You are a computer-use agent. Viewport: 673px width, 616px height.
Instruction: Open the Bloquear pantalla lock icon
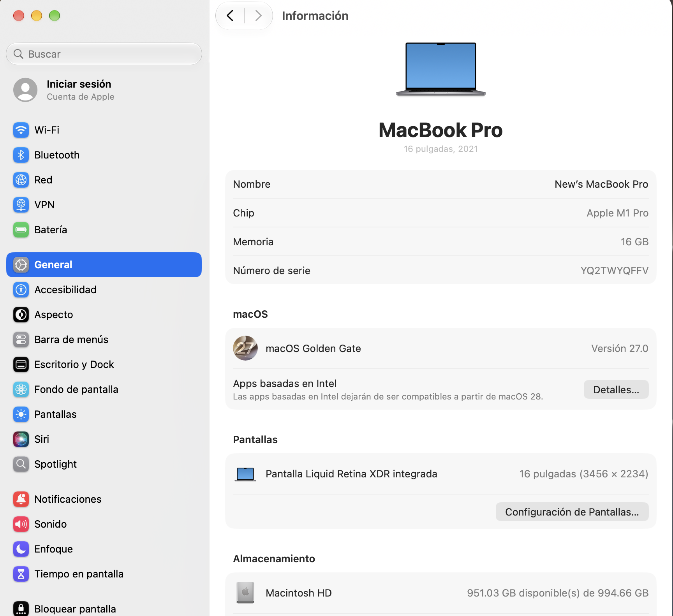(x=21, y=609)
